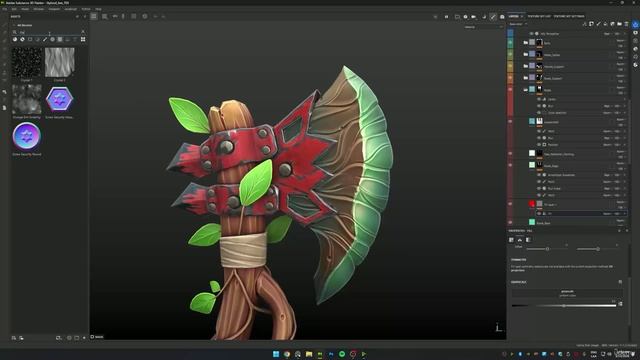
Task: Expand the Blade_Support folder
Action: pos(526,78)
